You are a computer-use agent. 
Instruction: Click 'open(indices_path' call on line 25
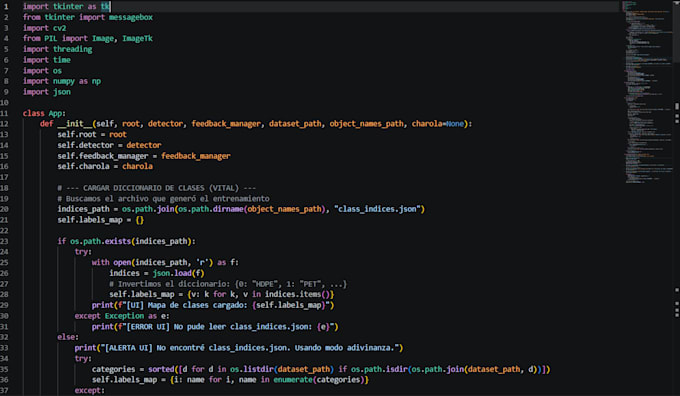click(150, 262)
